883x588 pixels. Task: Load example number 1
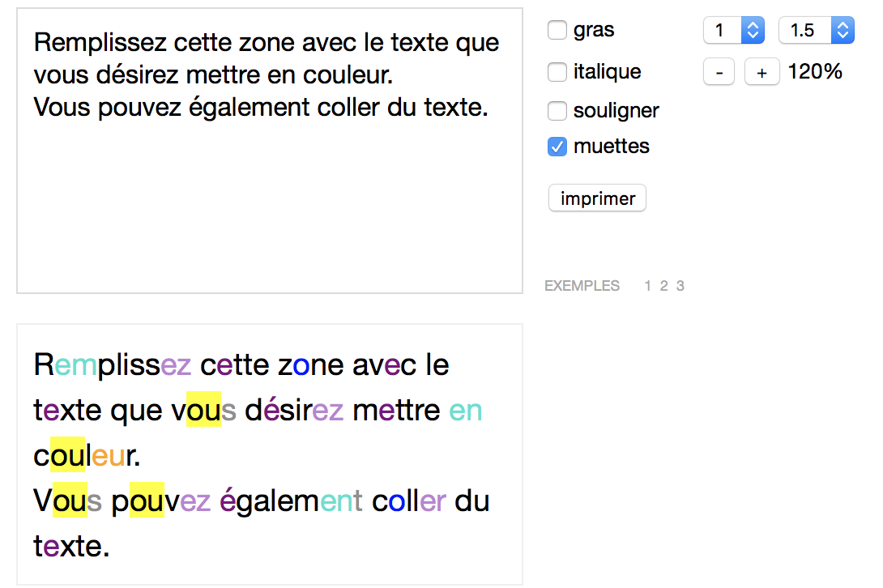648,286
